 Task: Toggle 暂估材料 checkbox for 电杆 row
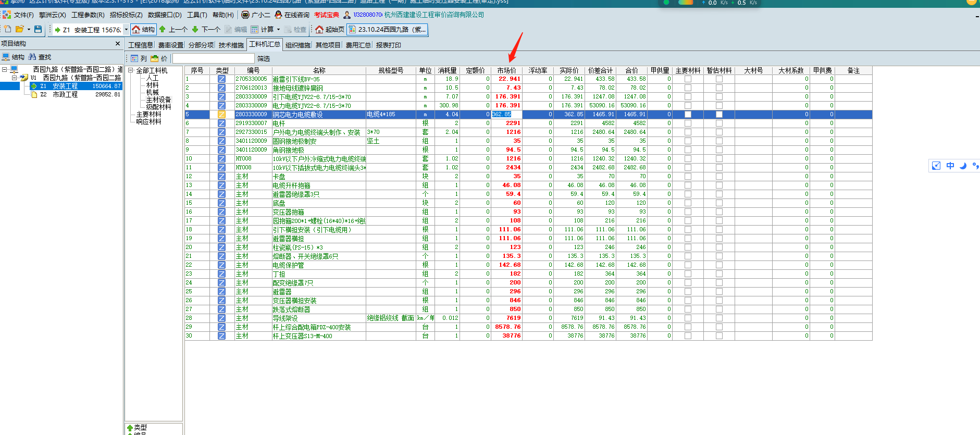719,123
